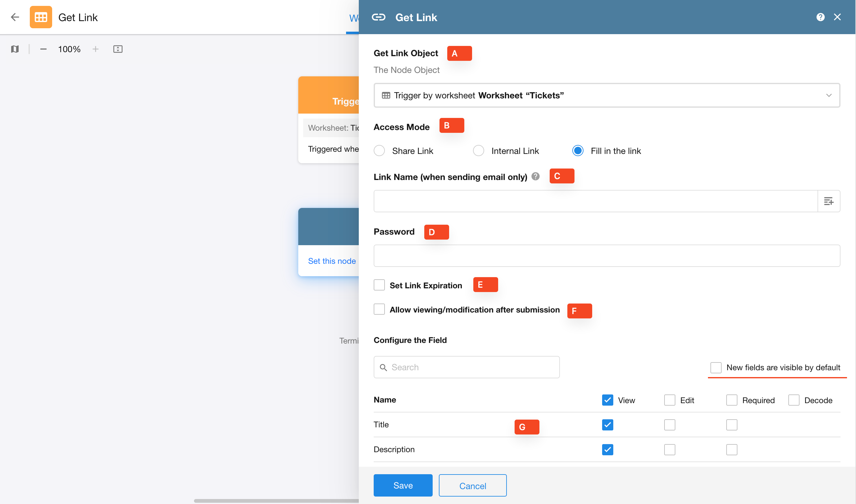This screenshot has height=504, width=856.
Task: Open help icon in Get Link header
Action: pos(820,17)
